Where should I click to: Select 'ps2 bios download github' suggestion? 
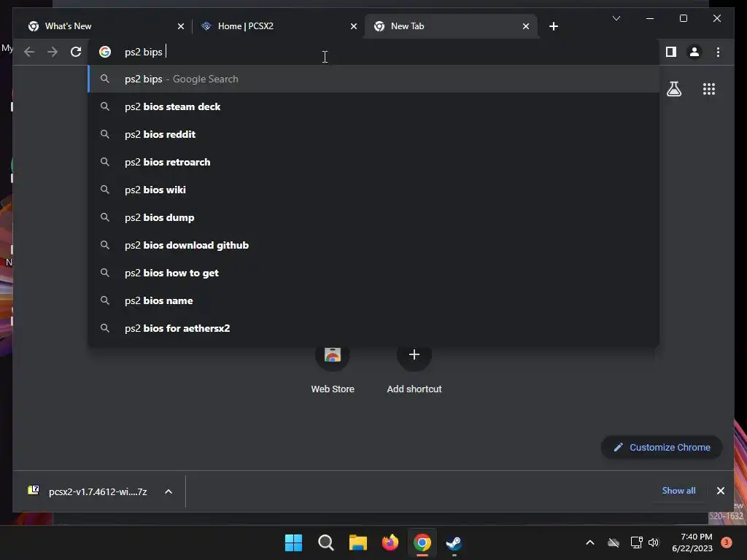pyautogui.click(x=373, y=245)
